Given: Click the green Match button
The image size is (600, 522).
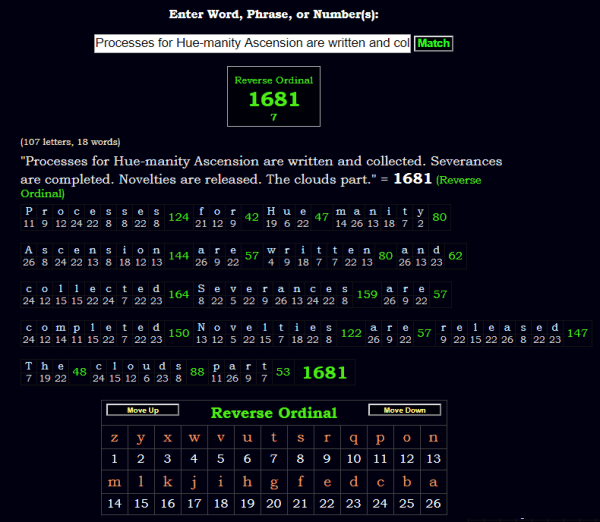Looking at the screenshot, I should [x=434, y=43].
